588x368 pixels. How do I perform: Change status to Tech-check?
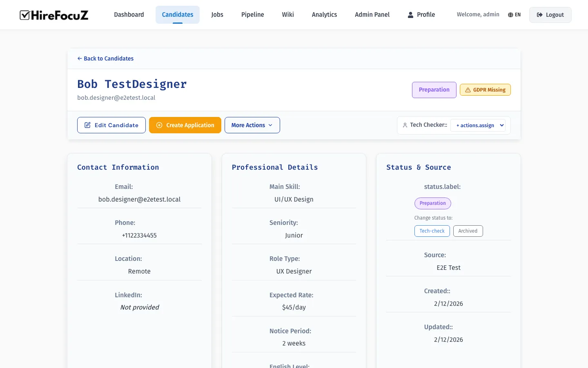pos(432,231)
